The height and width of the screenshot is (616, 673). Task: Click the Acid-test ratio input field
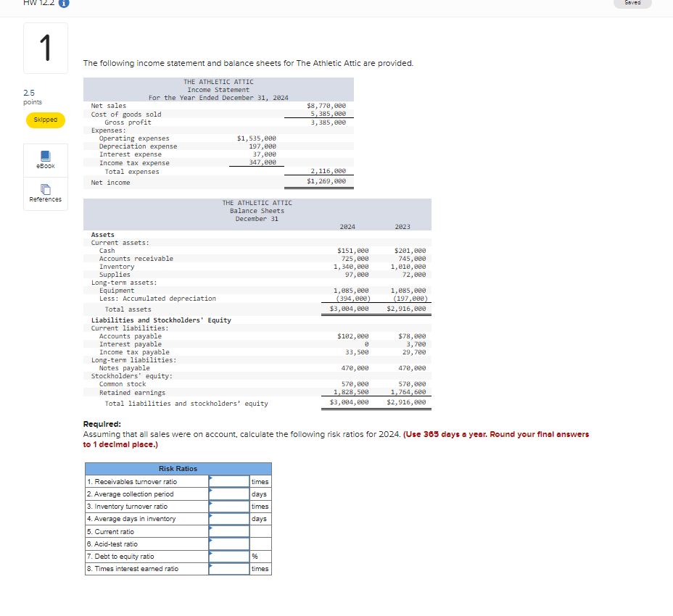(229, 544)
